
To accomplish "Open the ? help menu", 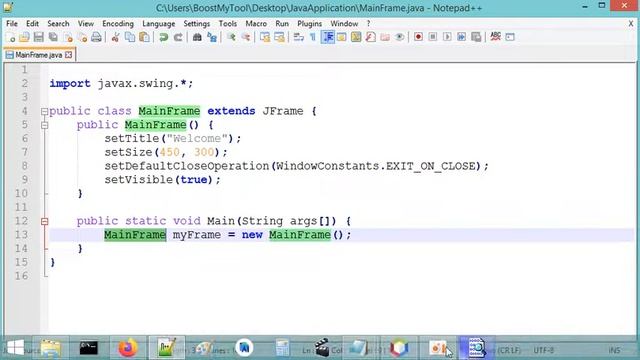I will tap(368, 24).
